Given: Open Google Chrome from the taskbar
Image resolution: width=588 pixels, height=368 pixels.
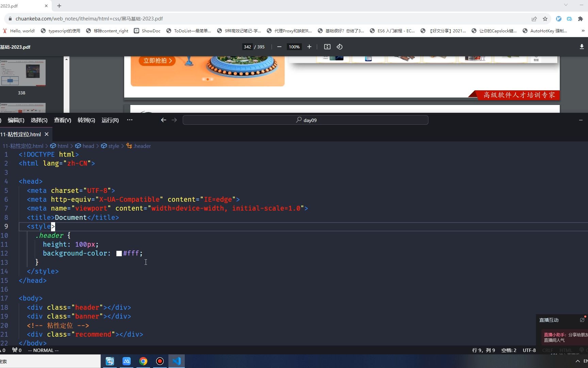Looking at the screenshot, I should click(x=143, y=361).
